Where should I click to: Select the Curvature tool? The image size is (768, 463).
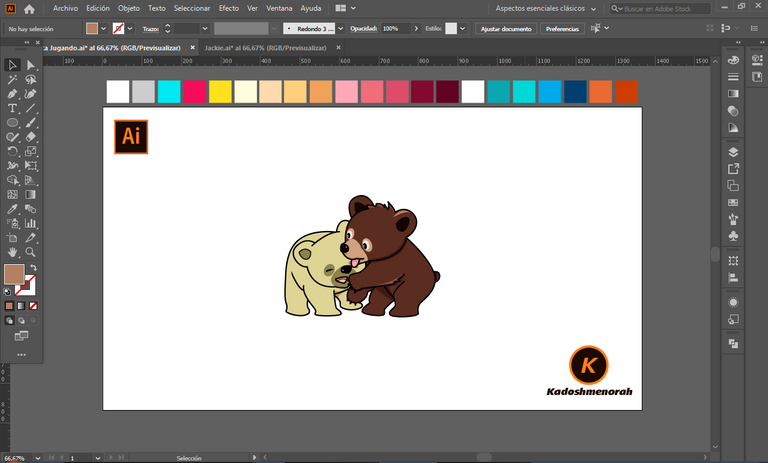[x=30, y=94]
